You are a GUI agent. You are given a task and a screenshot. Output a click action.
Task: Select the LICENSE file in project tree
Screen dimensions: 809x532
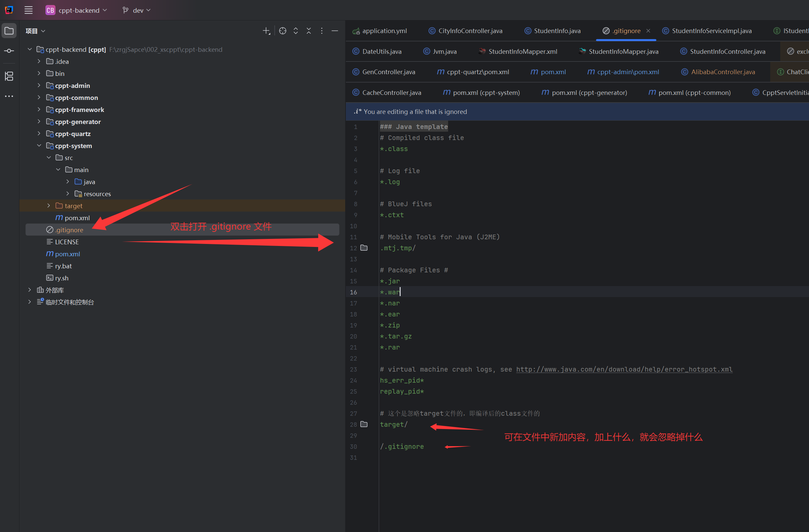(x=67, y=242)
